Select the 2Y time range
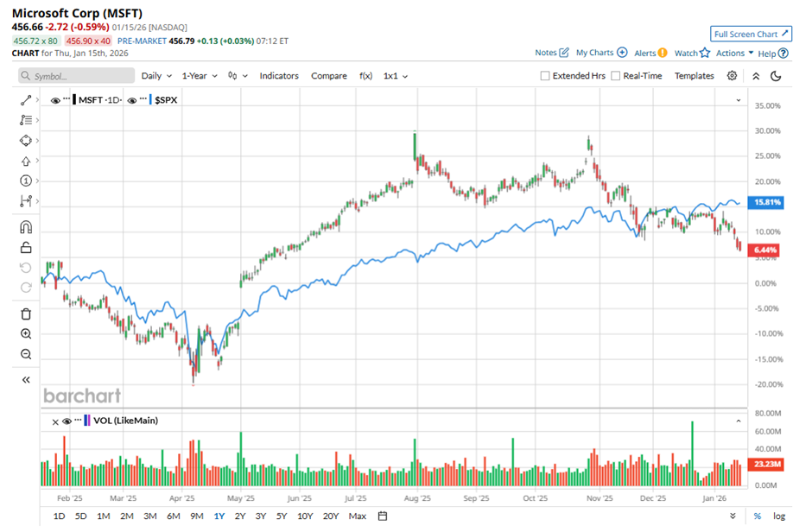 240,516
